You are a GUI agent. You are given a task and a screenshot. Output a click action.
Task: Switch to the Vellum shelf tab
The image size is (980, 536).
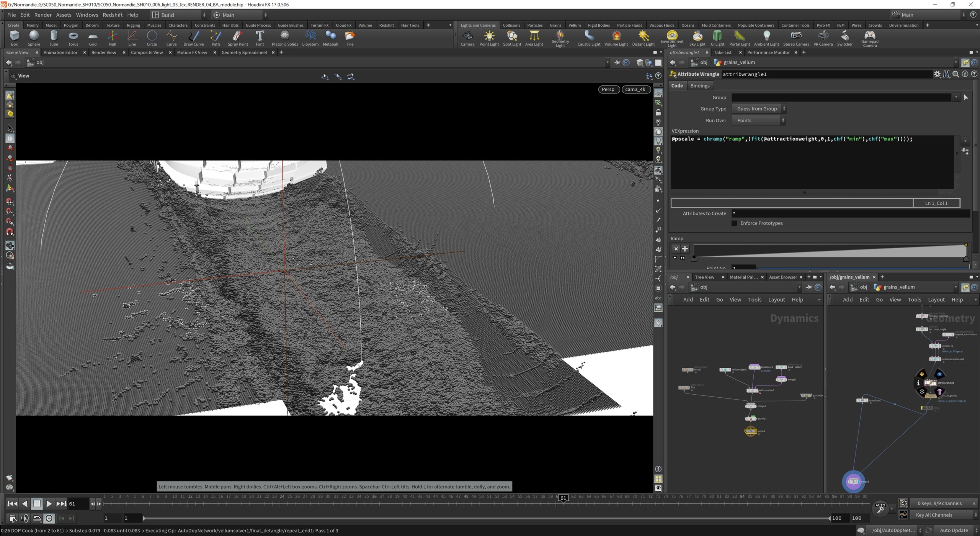[574, 25]
